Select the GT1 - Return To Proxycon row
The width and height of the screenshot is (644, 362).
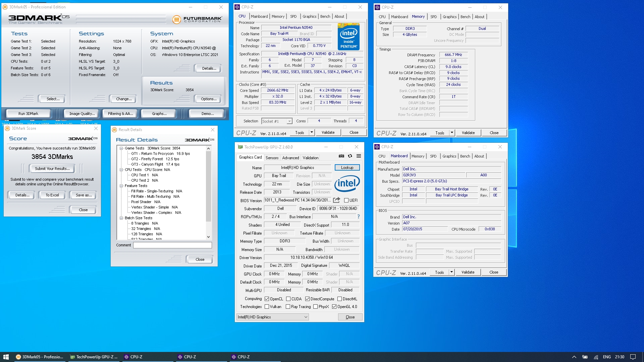160,154
